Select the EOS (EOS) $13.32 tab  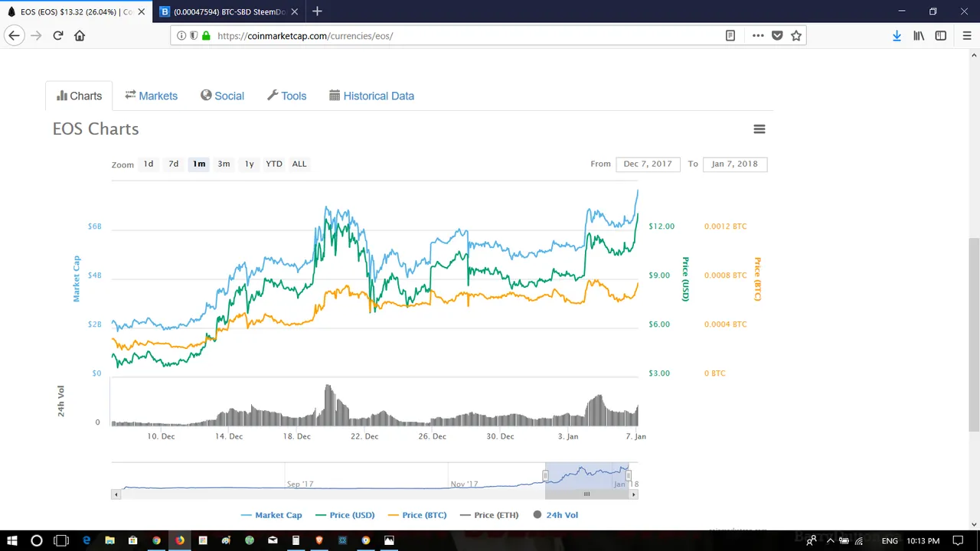click(77, 11)
